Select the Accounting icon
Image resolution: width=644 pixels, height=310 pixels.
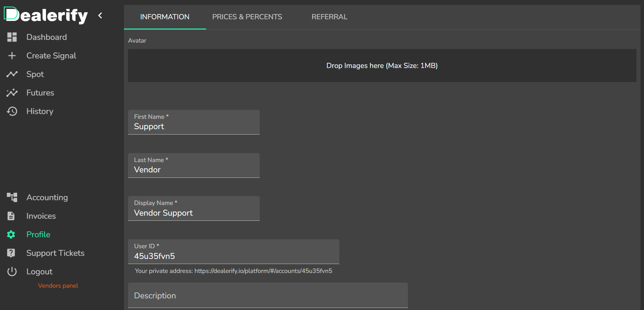pos(12,197)
